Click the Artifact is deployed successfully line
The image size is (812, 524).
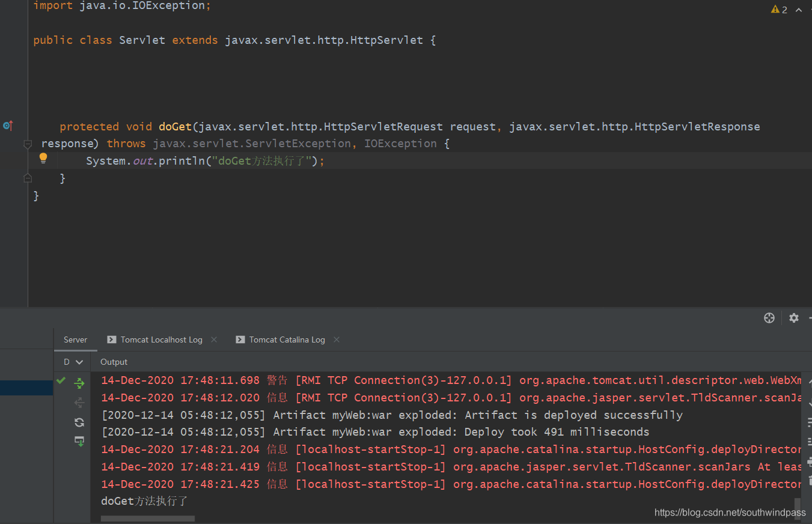pyautogui.click(x=392, y=415)
